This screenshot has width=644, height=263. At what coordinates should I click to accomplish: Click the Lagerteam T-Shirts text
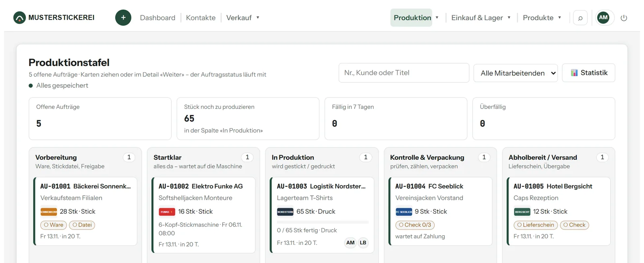(x=305, y=198)
